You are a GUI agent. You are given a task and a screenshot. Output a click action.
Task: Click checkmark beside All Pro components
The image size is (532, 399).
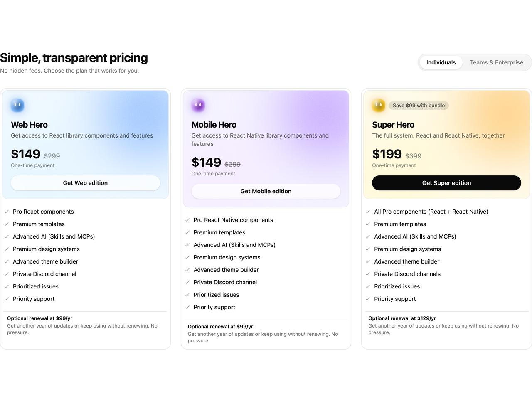tap(368, 212)
